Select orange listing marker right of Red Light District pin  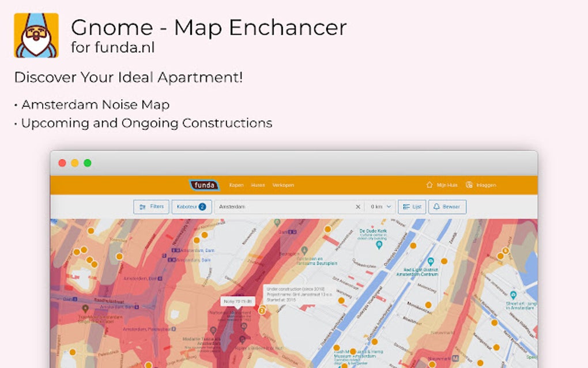pos(444,261)
